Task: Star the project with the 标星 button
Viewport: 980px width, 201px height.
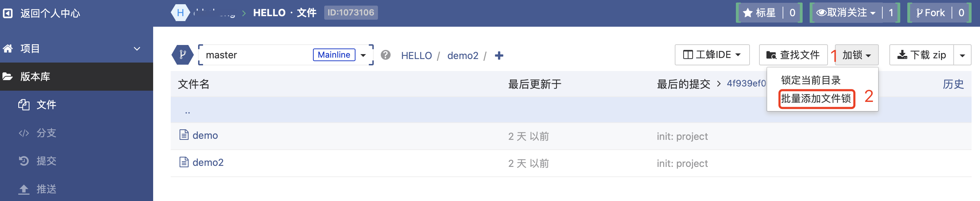Action: (759, 13)
